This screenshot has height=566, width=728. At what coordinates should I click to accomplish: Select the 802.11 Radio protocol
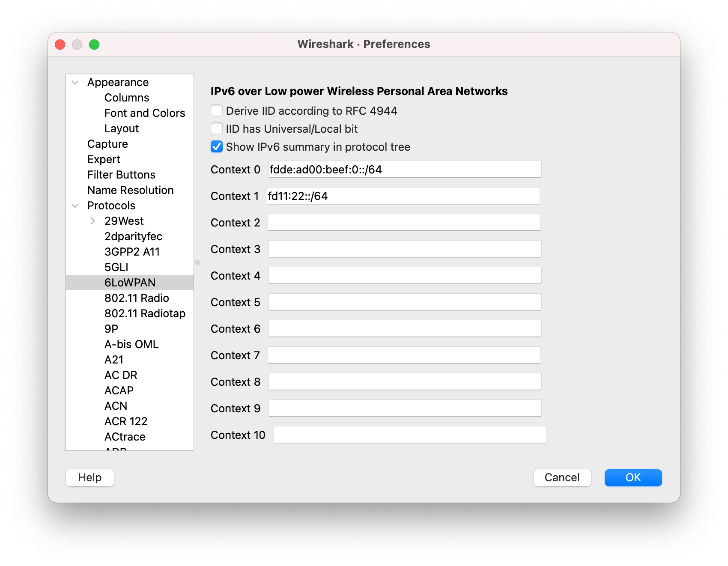137,298
